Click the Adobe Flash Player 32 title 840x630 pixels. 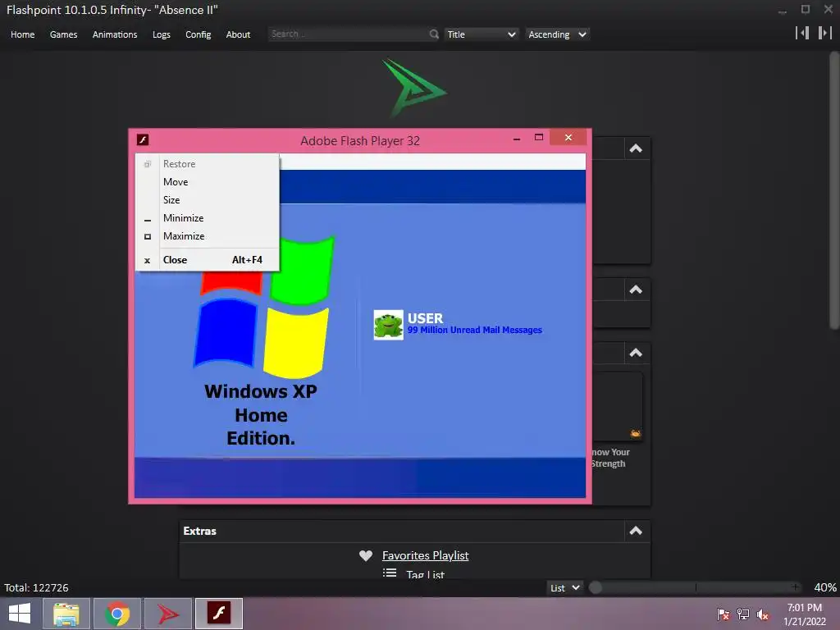tap(360, 141)
